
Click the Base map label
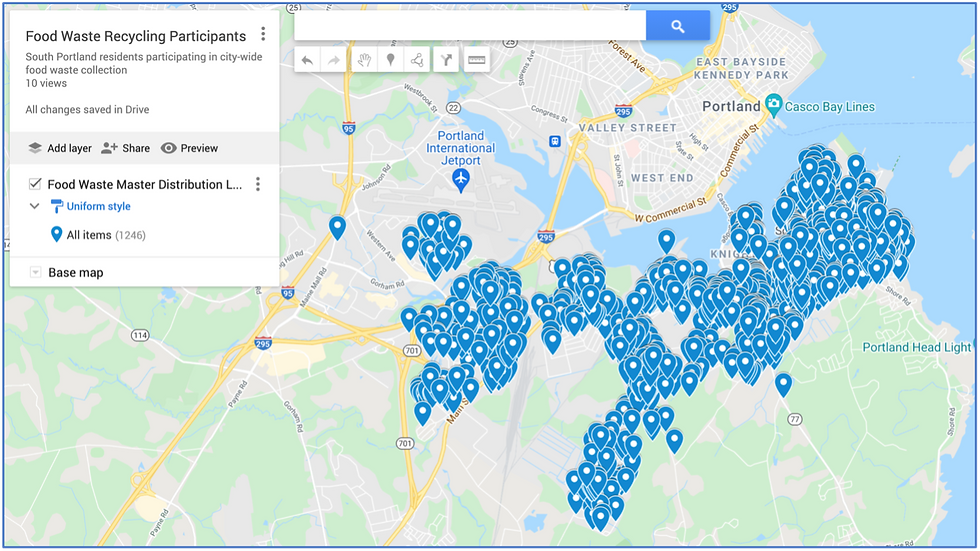(76, 272)
